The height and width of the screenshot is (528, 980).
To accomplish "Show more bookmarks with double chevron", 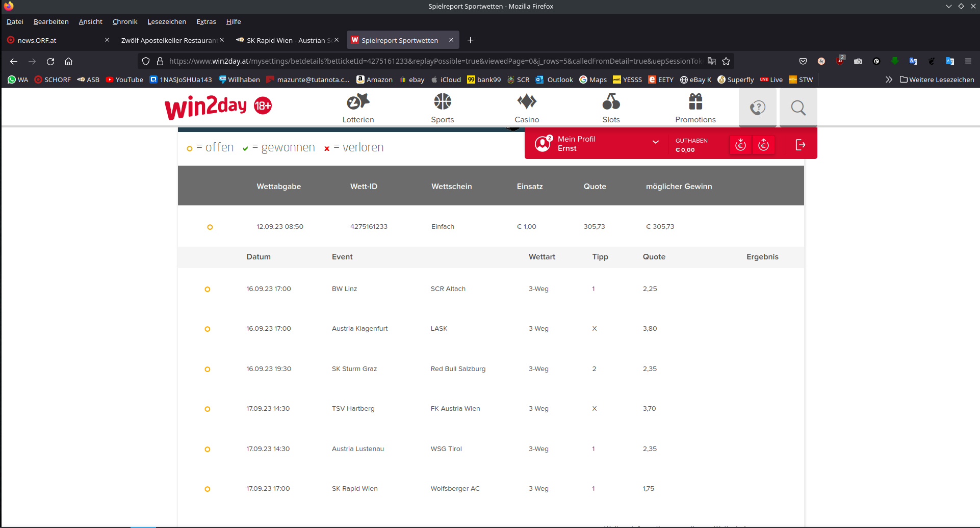I will point(889,80).
